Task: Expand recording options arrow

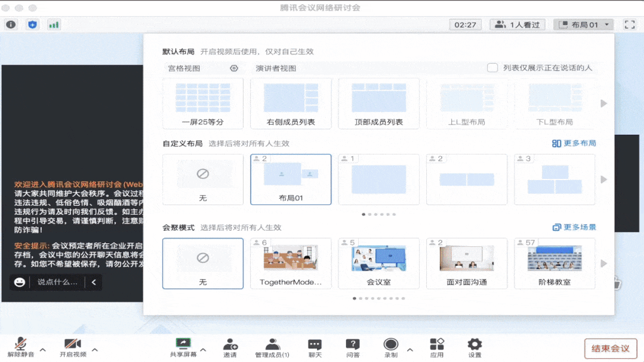Action: [409, 349]
